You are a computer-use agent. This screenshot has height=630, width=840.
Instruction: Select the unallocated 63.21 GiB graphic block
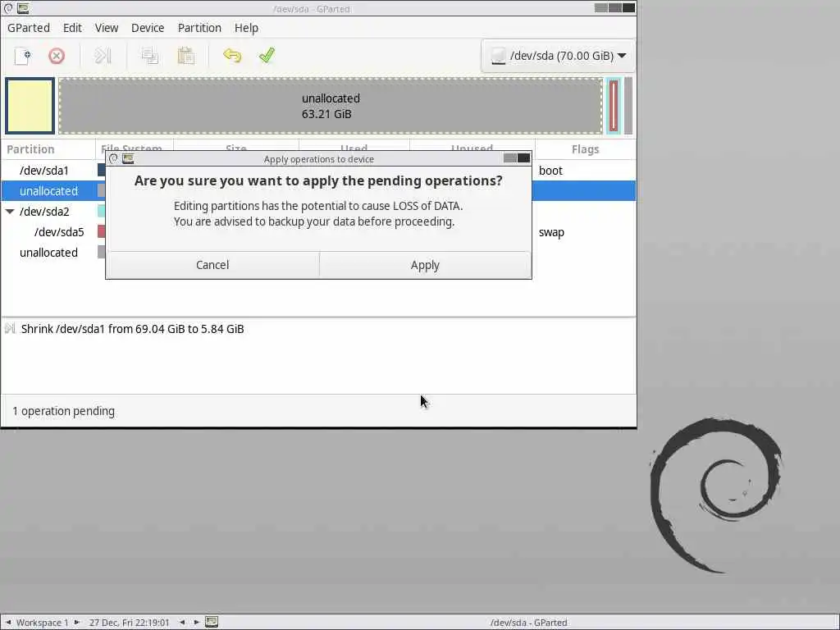331,106
